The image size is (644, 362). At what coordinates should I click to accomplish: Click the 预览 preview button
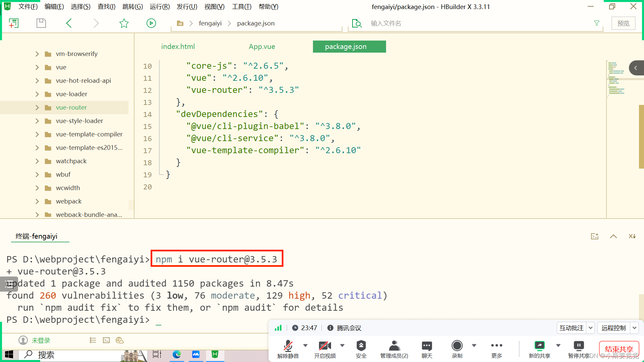[623, 23]
